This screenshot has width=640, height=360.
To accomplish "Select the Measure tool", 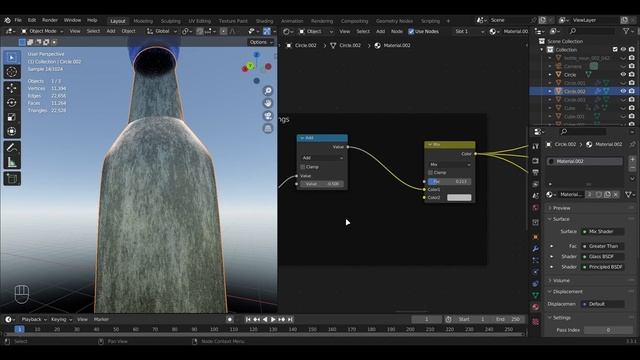I will (11, 162).
